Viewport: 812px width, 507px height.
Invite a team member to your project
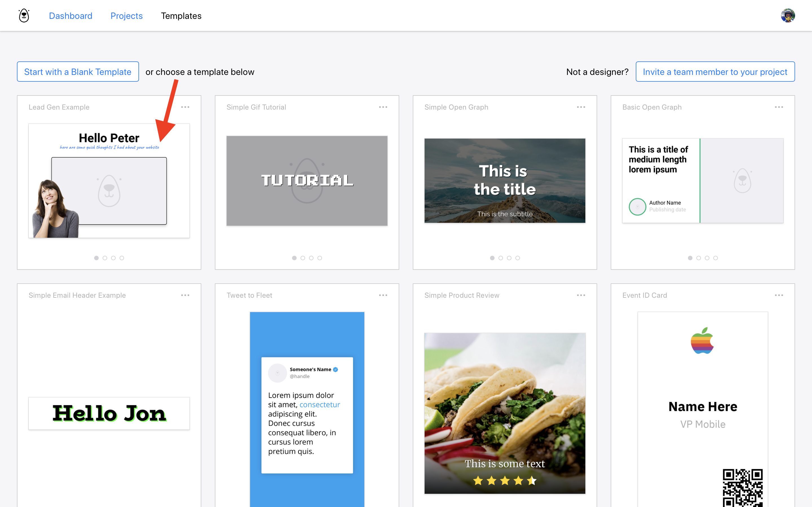715,72
